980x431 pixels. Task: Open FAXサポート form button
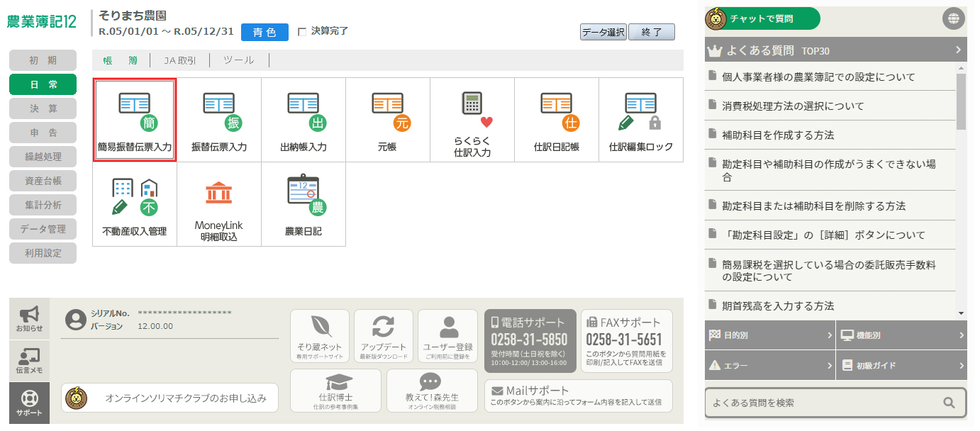pos(626,341)
